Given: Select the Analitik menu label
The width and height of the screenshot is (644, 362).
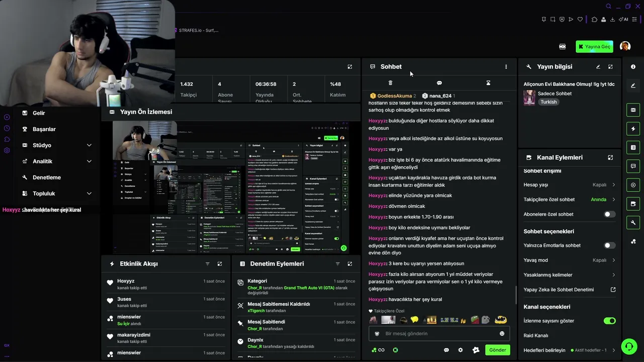Looking at the screenshot, I should coord(42,161).
